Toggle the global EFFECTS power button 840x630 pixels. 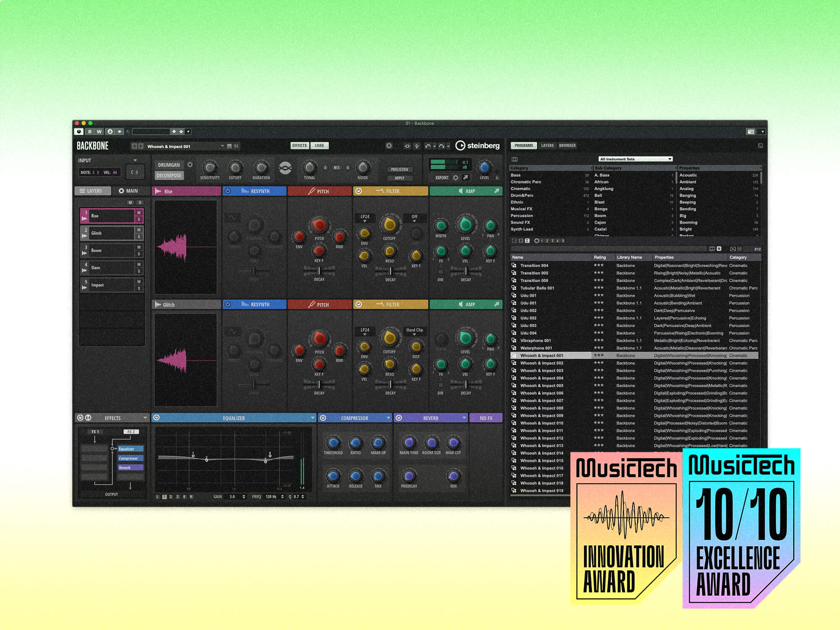point(80,418)
